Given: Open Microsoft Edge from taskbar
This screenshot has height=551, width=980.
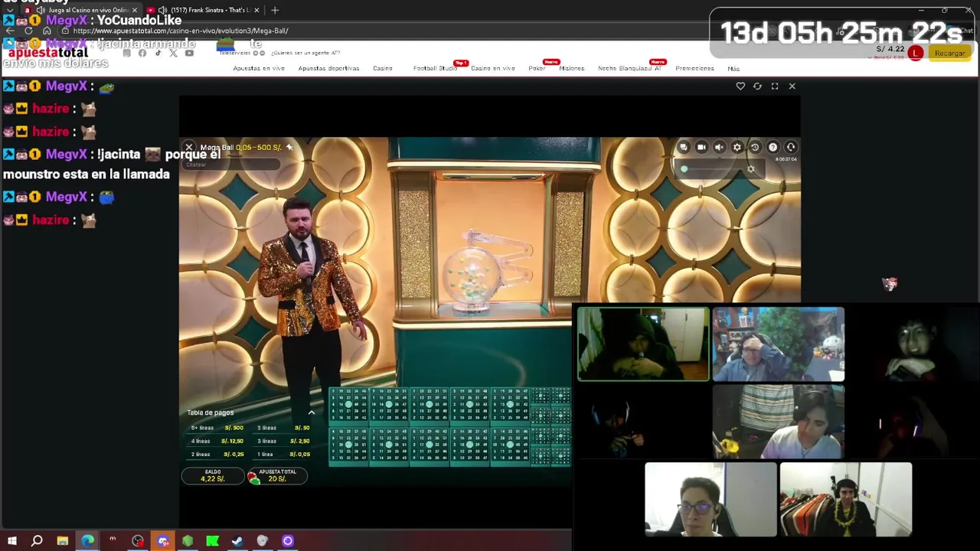Looking at the screenshot, I should point(87,541).
